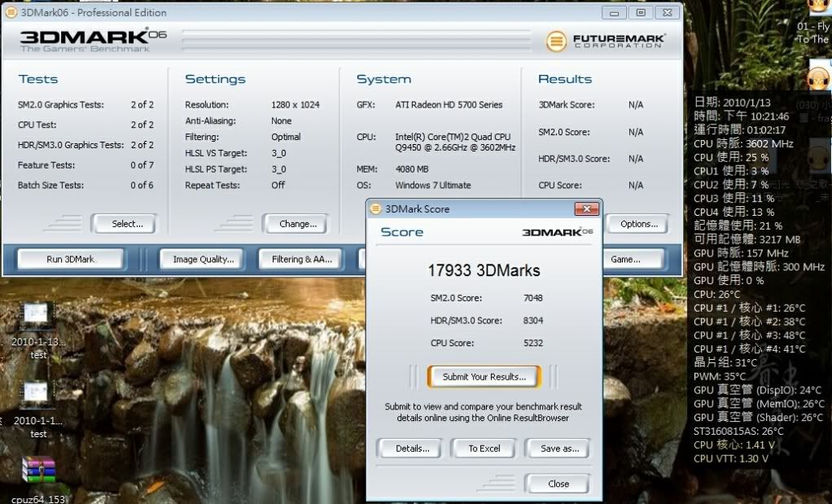Image resolution: width=832 pixels, height=504 pixels.
Task: Click Submit Your Results...
Action: 484,377
